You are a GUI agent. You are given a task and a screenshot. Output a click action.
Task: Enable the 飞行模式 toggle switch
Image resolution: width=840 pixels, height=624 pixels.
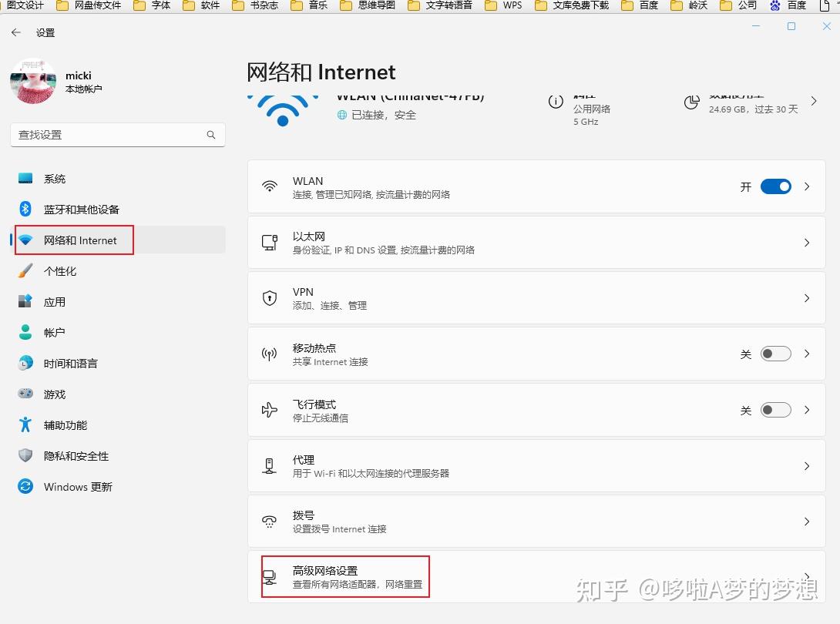[x=776, y=410]
